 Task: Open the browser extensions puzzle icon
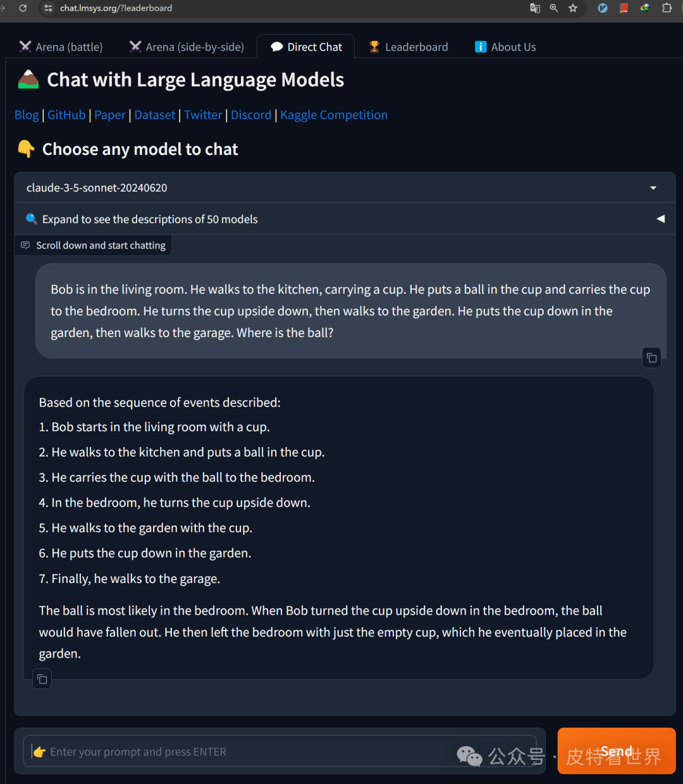pos(667,8)
